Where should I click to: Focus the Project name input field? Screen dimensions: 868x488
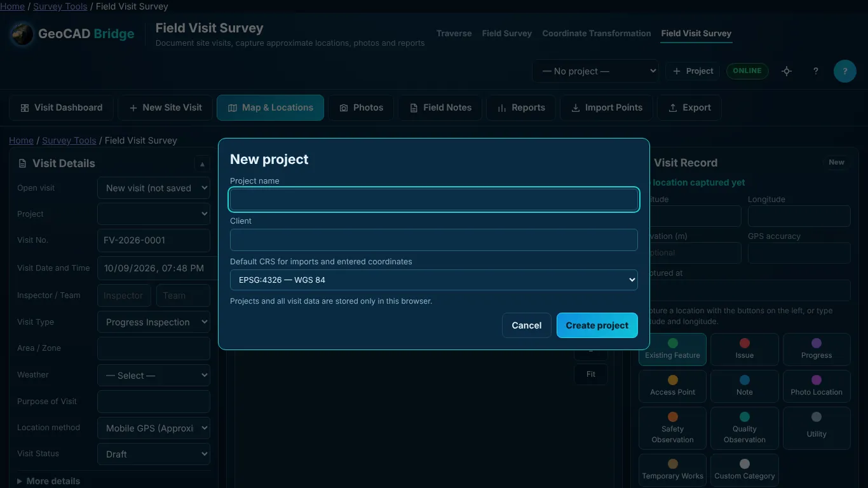pyautogui.click(x=434, y=200)
